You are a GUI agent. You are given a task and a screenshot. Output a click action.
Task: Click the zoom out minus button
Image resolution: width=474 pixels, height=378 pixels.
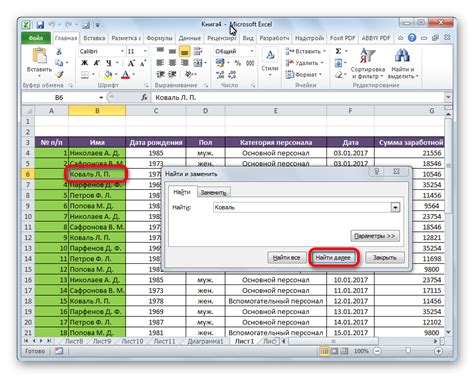pos(377,351)
